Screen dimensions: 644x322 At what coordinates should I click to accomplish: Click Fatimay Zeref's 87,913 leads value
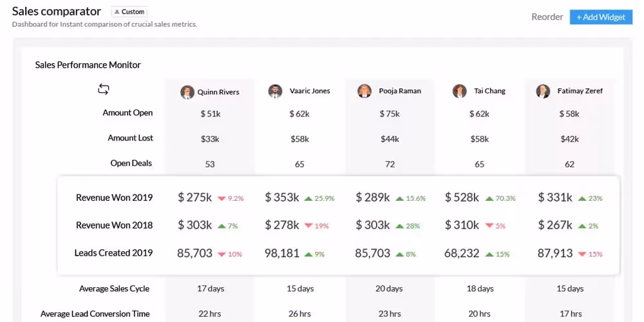click(x=555, y=253)
